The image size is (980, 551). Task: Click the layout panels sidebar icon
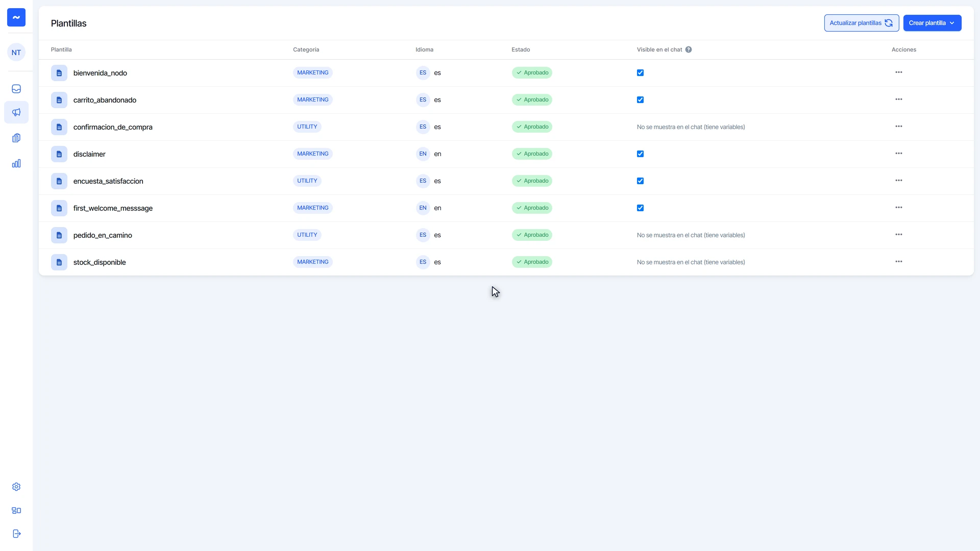coord(16,510)
